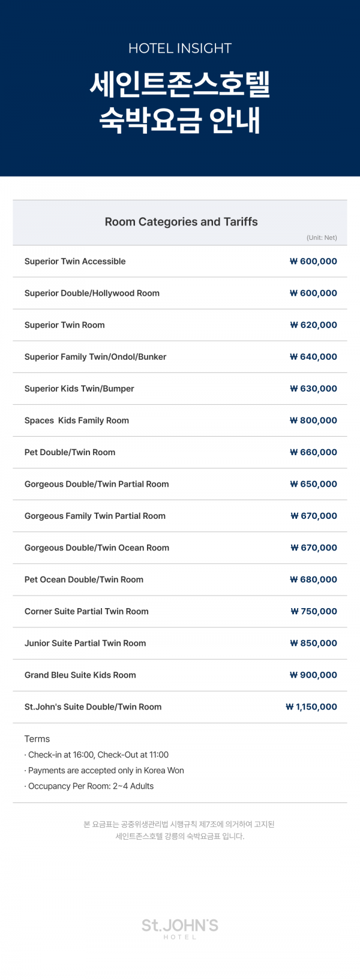
Task: Select the Superior Twin Room entry
Action: tap(180, 325)
